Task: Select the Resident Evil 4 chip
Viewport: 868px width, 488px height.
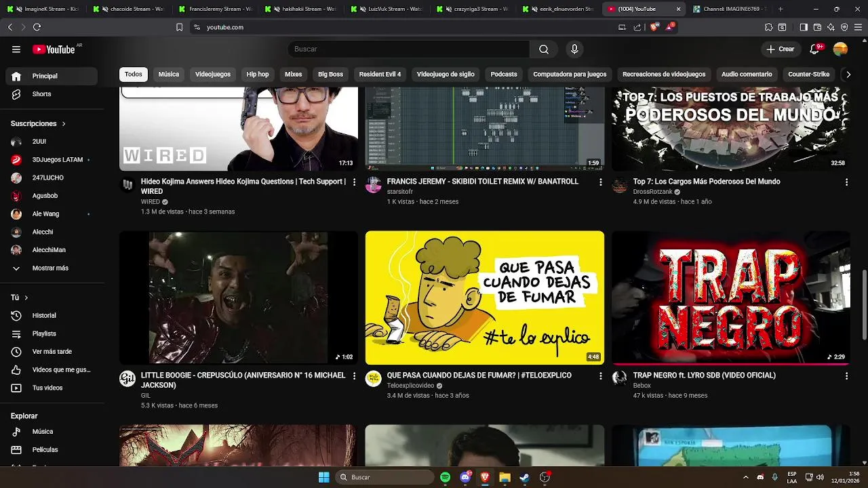Action: (x=380, y=75)
